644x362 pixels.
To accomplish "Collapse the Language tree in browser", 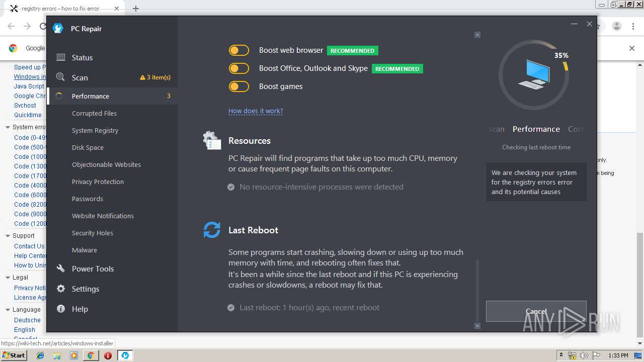I will [x=8, y=310].
